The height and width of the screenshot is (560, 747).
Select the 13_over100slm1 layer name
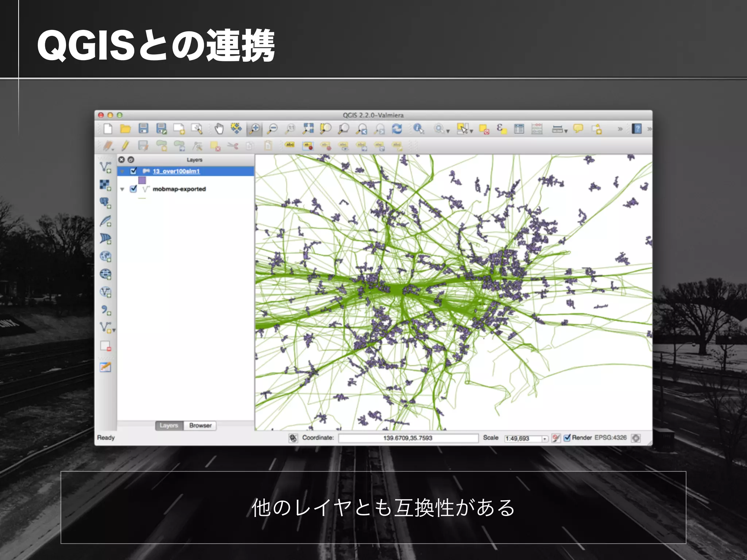(176, 171)
